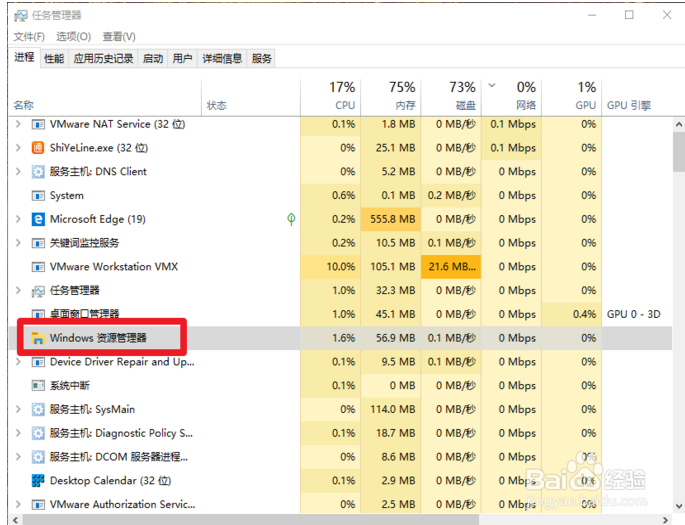Click the Desktop Calendar grid icon

(38, 481)
